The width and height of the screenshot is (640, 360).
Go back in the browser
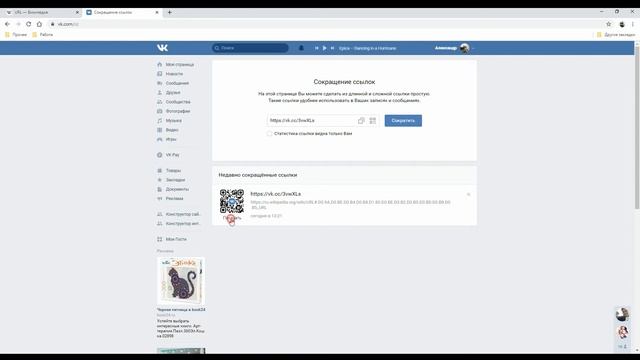click(7, 24)
